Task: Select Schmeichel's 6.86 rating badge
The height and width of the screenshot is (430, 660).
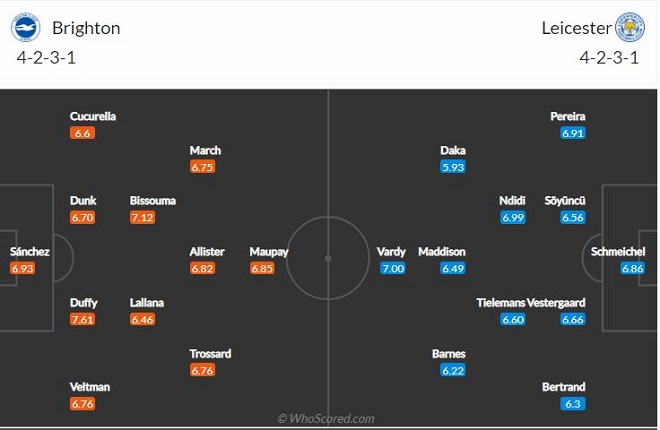Action: click(633, 268)
